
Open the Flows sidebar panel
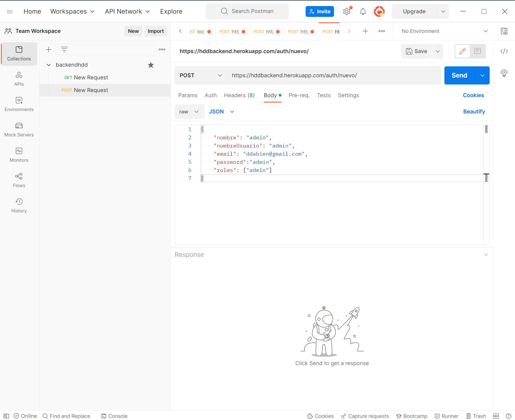point(19,180)
